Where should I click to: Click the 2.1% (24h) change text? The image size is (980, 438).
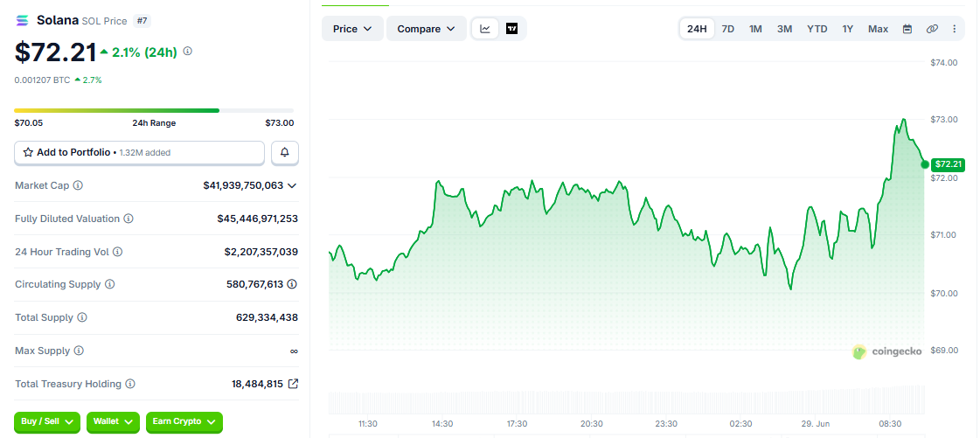(x=144, y=52)
